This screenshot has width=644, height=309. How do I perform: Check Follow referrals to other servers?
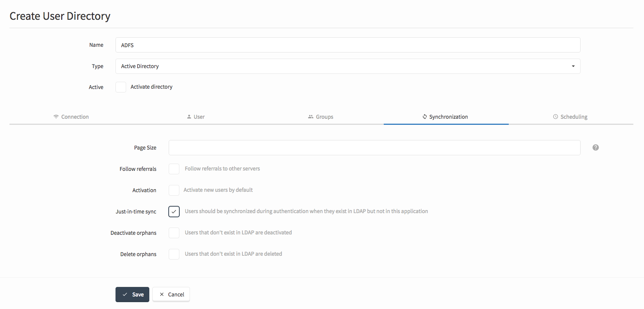[174, 169]
